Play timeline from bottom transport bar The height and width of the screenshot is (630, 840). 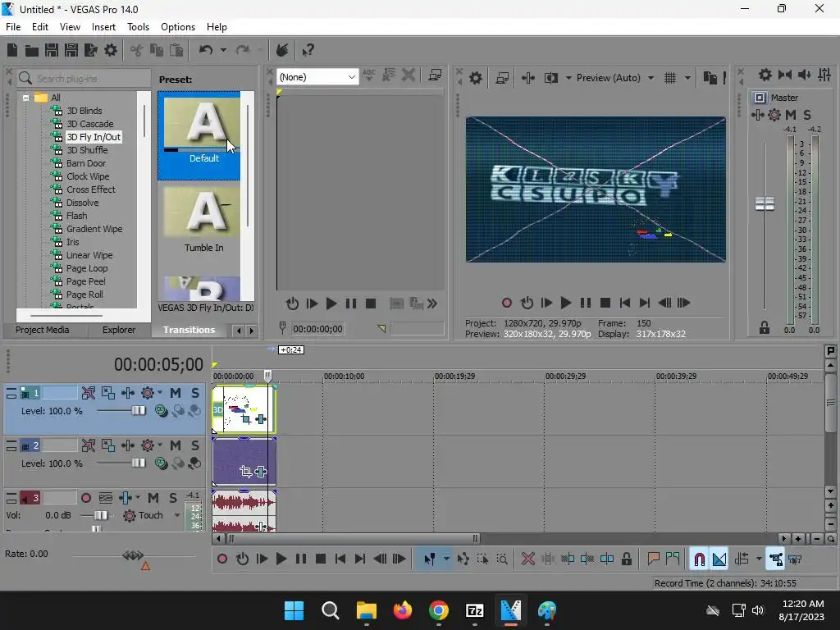[x=281, y=559]
